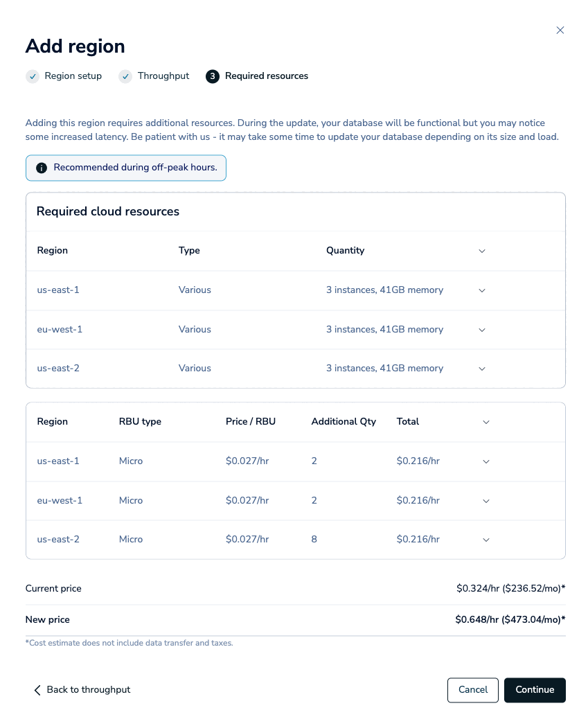
Task: Expand us-east-1 Micro RBU pricing row
Action: pos(486,461)
